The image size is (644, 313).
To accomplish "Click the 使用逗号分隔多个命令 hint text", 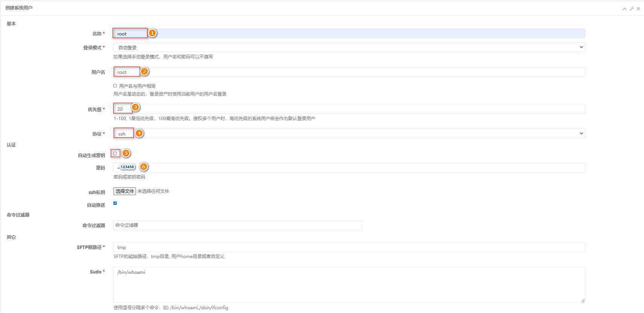I will (171, 308).
